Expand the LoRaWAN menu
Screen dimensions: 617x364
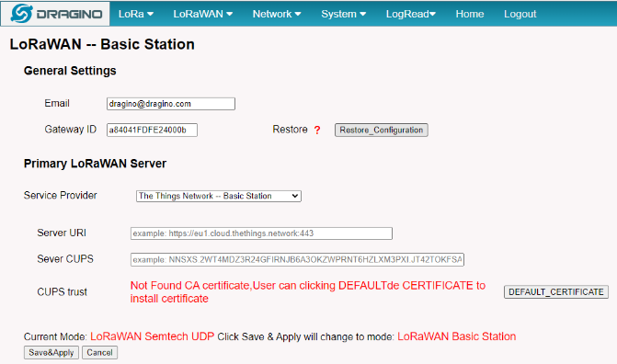coord(202,14)
